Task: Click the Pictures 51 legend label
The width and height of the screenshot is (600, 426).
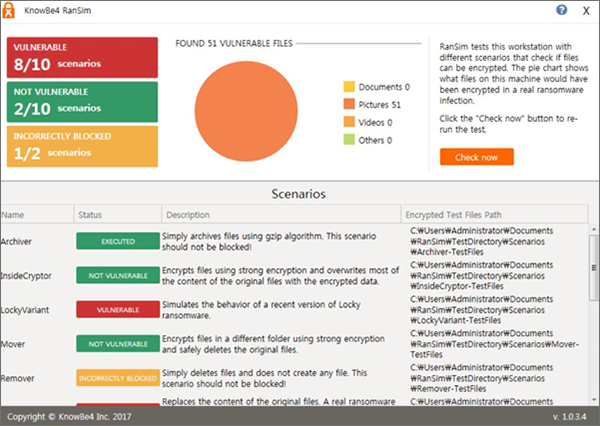Action: click(x=380, y=104)
